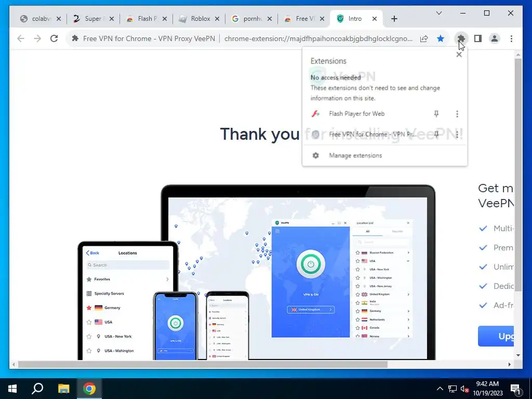Open the side panel icon
Screen dimensions: 532x399
(478, 38)
